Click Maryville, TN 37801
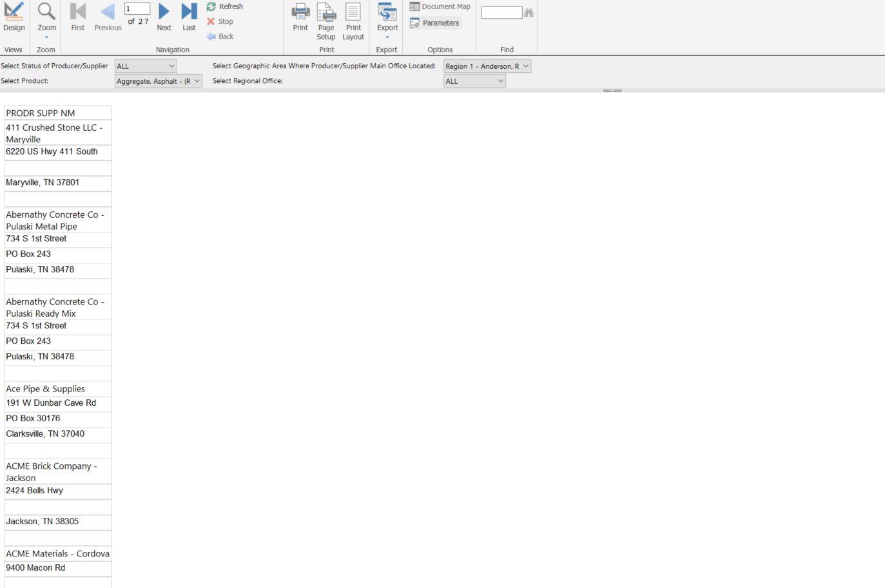The width and height of the screenshot is (885, 588). [x=57, y=183]
